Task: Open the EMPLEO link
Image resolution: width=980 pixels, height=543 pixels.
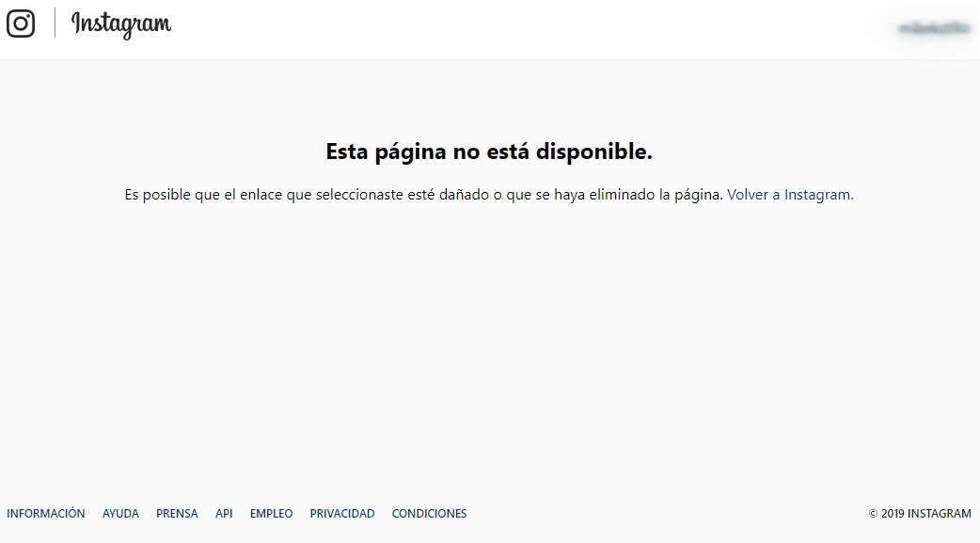Action: 271,513
